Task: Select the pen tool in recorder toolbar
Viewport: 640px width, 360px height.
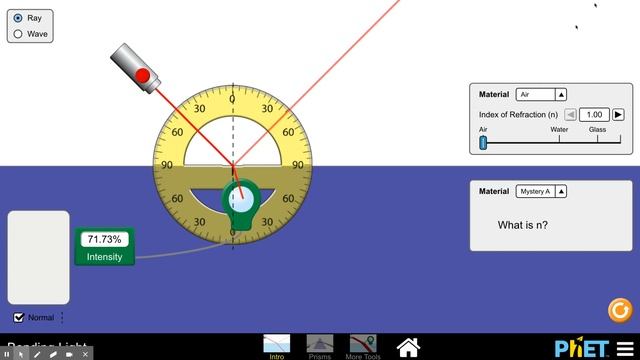Action: (x=37, y=355)
